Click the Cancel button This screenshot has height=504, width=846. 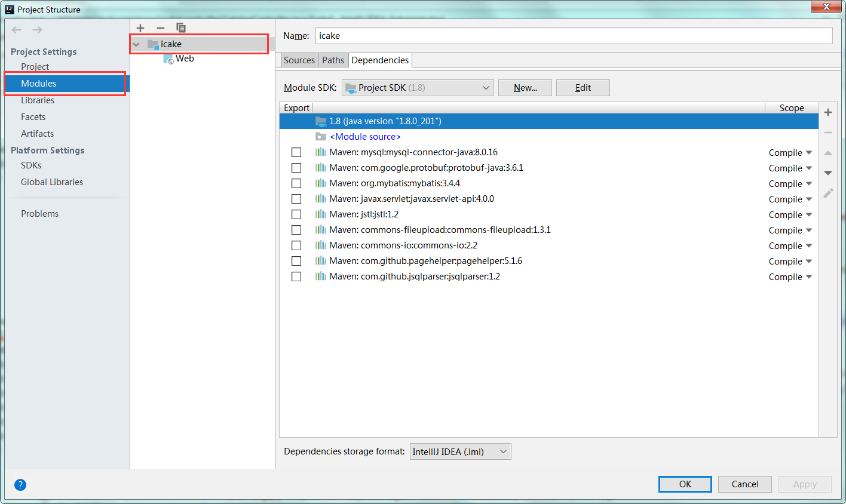pos(745,484)
